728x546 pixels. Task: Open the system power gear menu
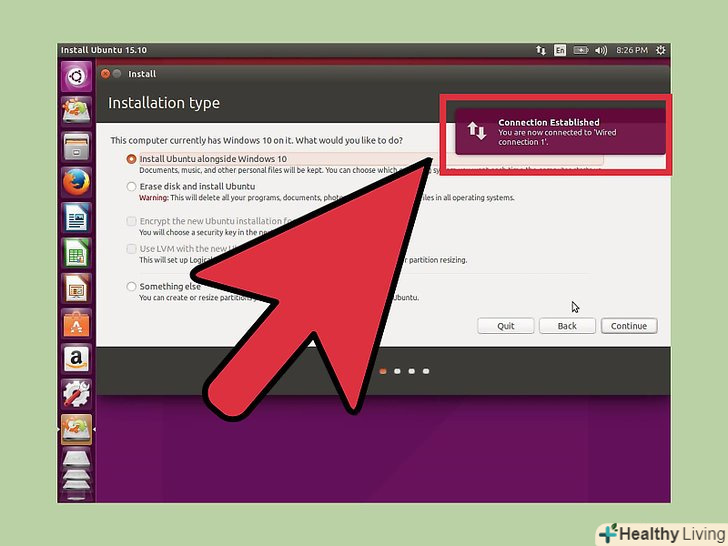pos(661,50)
